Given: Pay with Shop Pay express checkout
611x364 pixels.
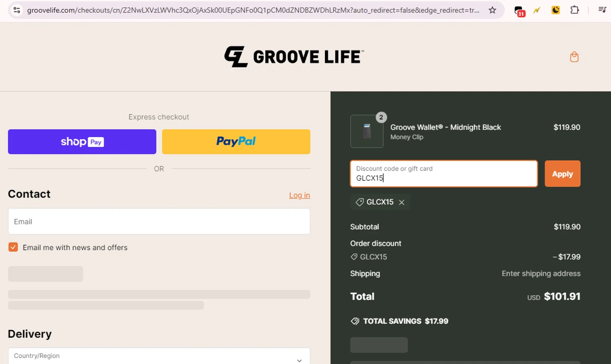Looking at the screenshot, I should (x=82, y=142).
